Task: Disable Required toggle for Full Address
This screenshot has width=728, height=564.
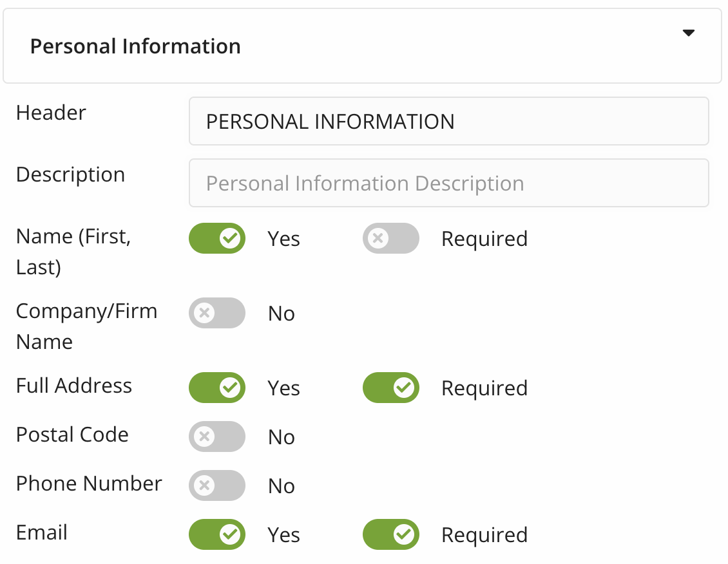Action: coord(391,388)
